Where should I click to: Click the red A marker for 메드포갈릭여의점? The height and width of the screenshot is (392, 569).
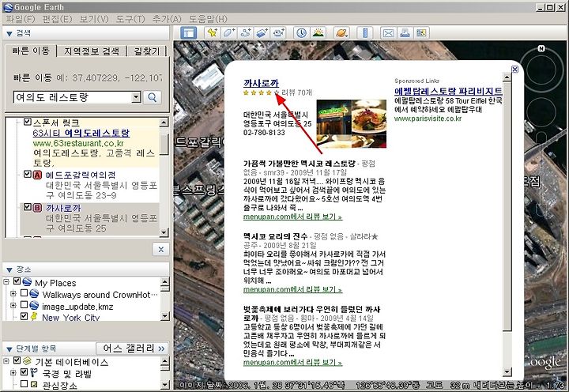(37, 175)
